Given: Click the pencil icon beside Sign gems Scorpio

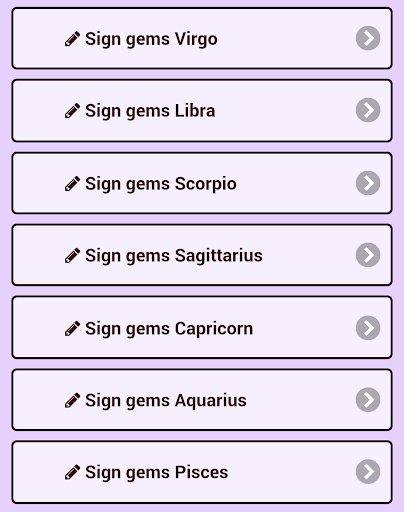Looking at the screenshot, I should (72, 184).
